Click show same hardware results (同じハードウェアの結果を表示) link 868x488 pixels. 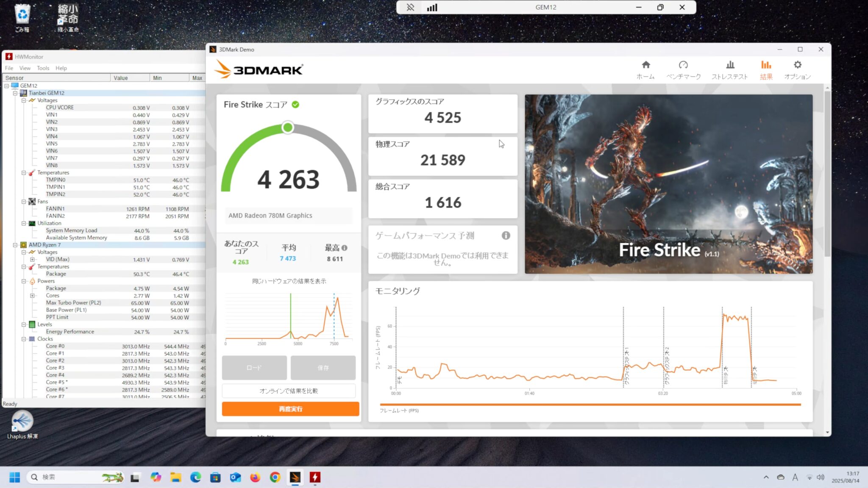289,281
